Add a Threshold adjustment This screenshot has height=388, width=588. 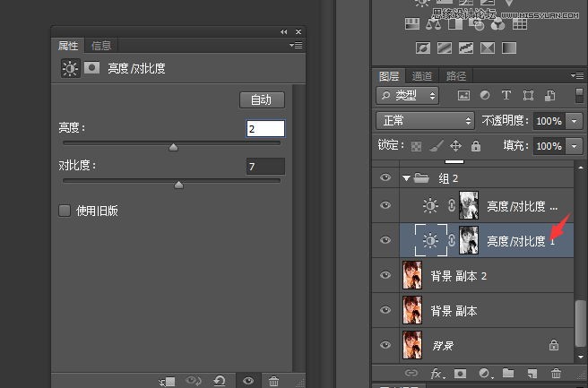click(466, 47)
